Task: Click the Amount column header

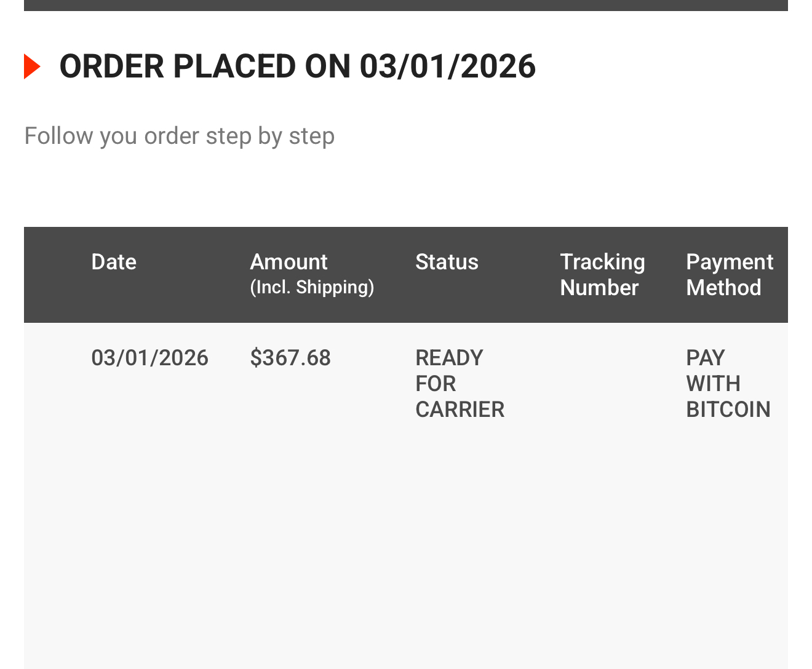Action: pos(289,262)
